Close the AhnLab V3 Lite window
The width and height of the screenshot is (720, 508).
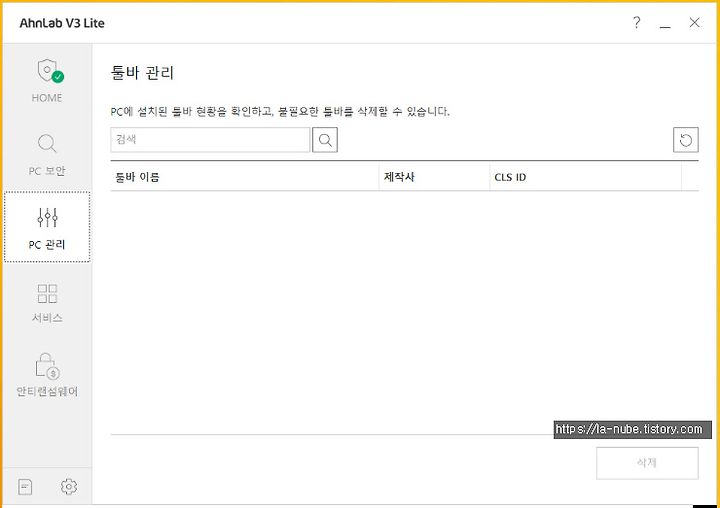pyautogui.click(x=694, y=23)
